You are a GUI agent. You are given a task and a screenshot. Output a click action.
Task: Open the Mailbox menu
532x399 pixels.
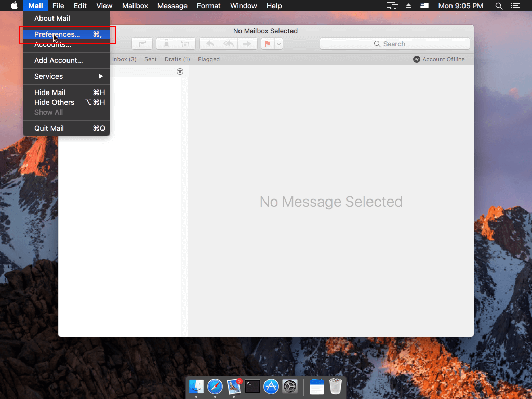pyautogui.click(x=135, y=6)
